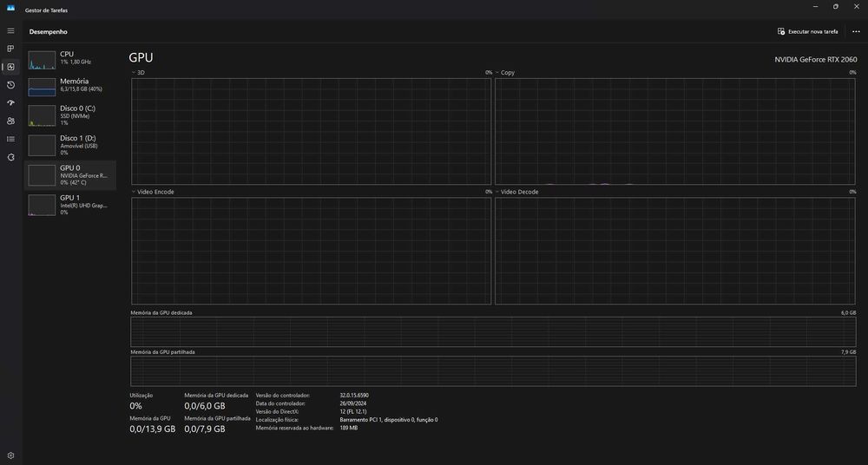Select Disco 1 (D:) entry
Viewport: 868px width, 465px height.
pyautogui.click(x=69, y=145)
